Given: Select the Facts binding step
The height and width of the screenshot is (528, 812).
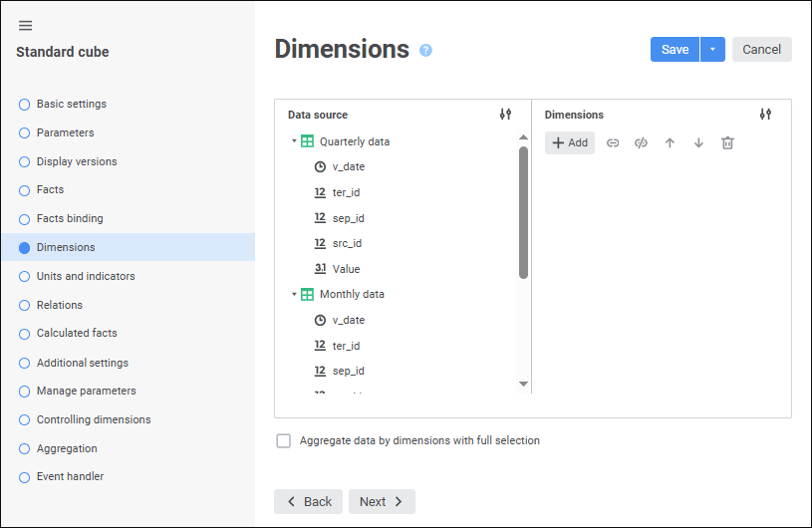Looking at the screenshot, I should click(x=70, y=218).
